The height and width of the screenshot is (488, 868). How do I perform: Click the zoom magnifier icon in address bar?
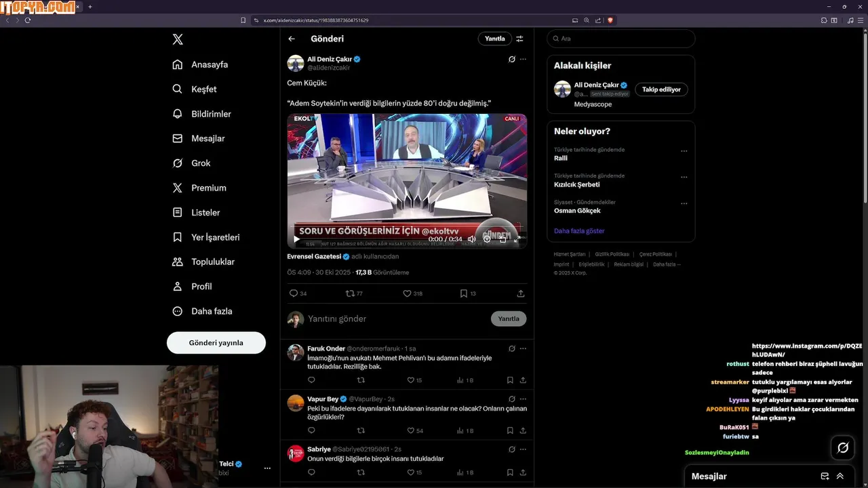(587, 20)
